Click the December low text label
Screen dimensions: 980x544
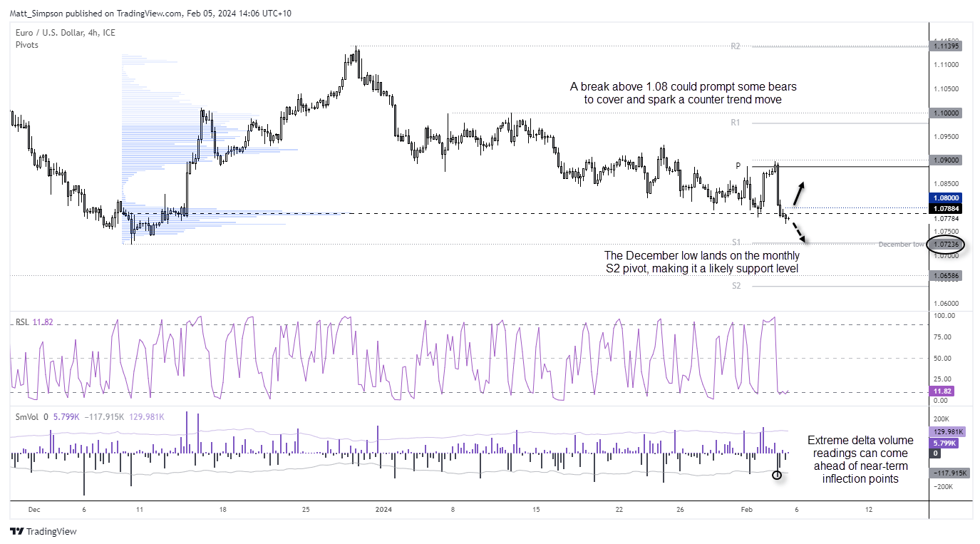coord(901,245)
